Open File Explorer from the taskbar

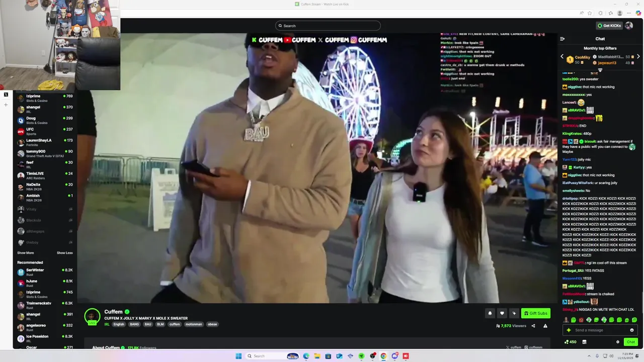click(x=317, y=356)
